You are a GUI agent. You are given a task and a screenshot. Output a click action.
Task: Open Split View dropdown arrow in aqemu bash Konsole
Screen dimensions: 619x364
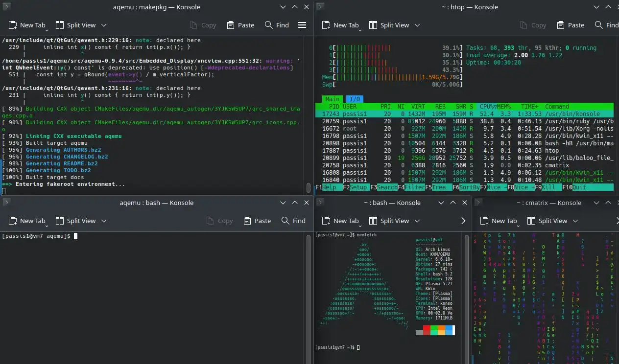tap(104, 221)
